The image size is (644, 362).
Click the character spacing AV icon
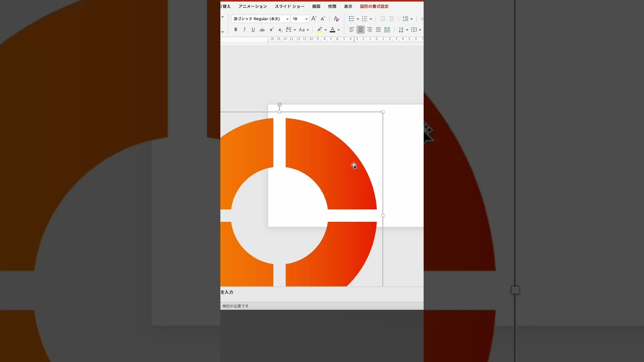pos(289,30)
